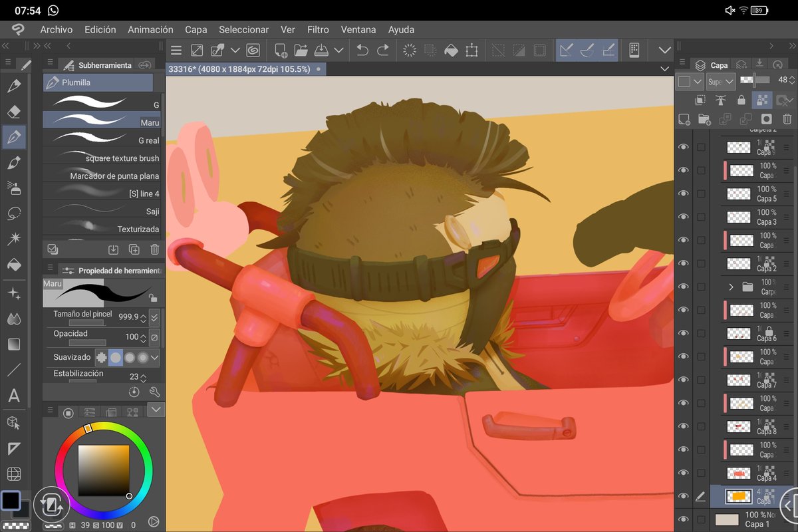Hide the Capa 2 layer
The height and width of the screenshot is (532, 798).
[x=683, y=263]
